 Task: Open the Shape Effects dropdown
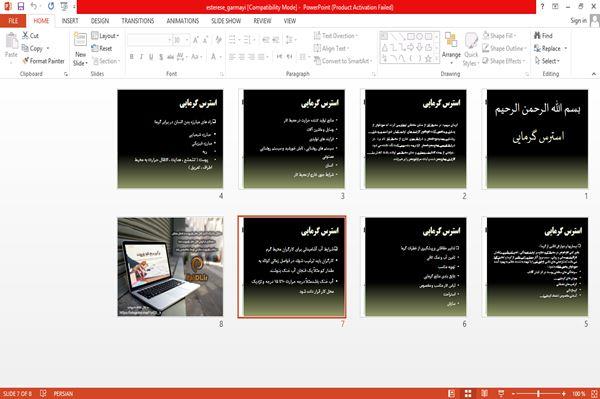coord(504,61)
